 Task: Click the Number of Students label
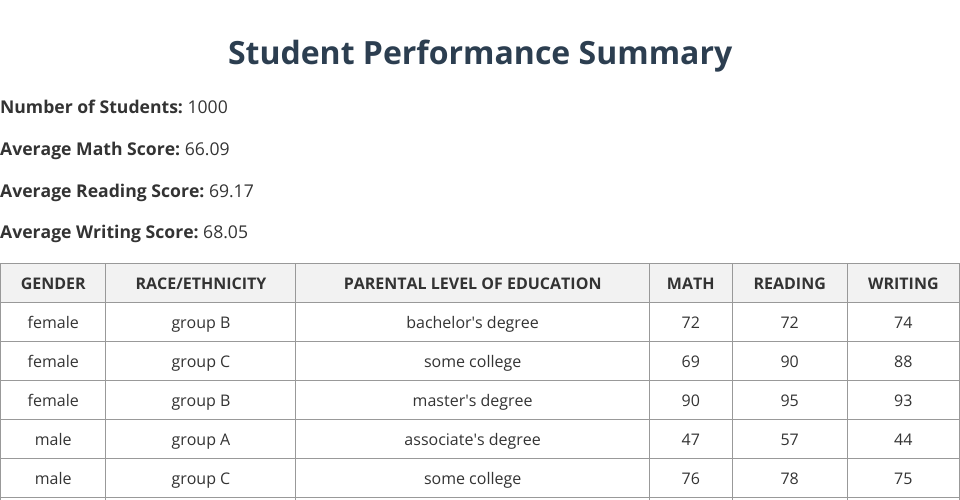[x=91, y=107]
